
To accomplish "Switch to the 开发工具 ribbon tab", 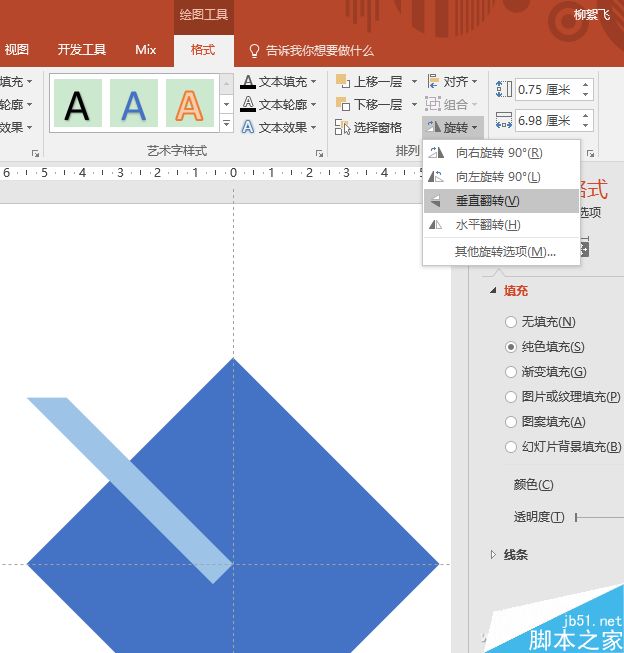I will pos(82,50).
